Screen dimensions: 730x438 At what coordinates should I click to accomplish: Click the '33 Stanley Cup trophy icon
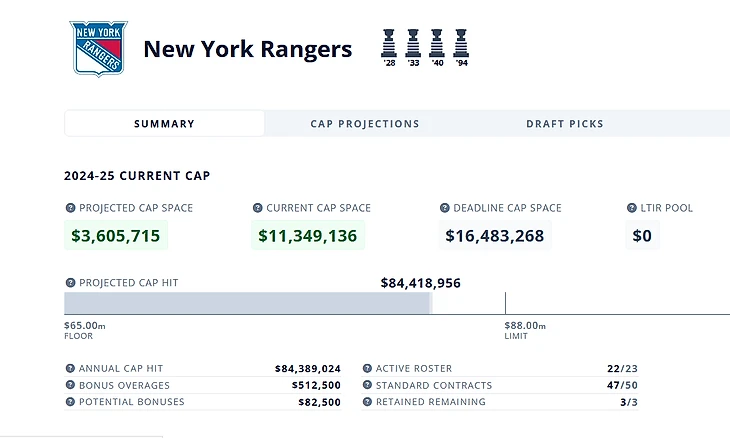[413, 44]
